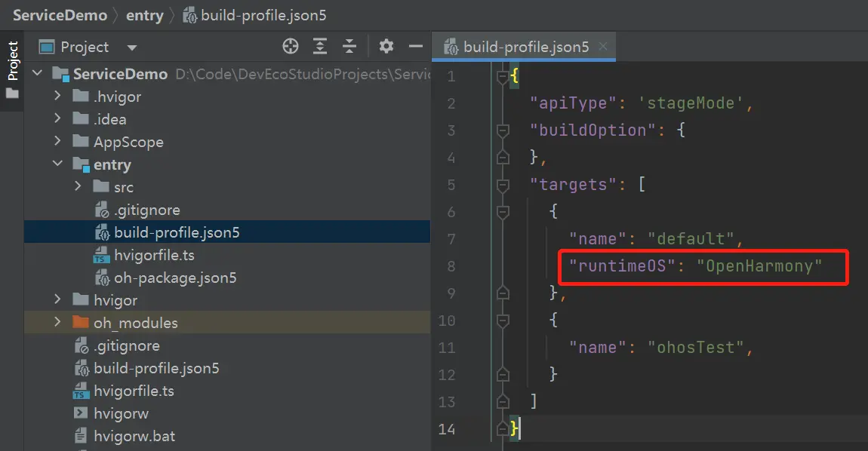
Task: Click the "targets" key in the editor
Action: [573, 184]
